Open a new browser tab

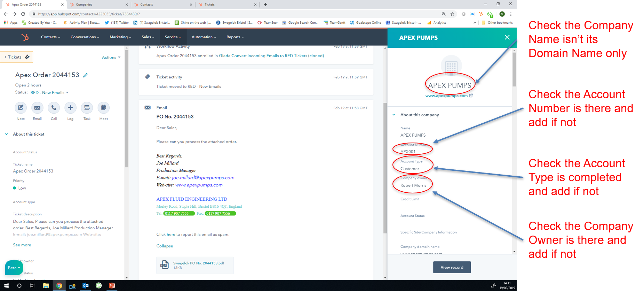point(265,5)
